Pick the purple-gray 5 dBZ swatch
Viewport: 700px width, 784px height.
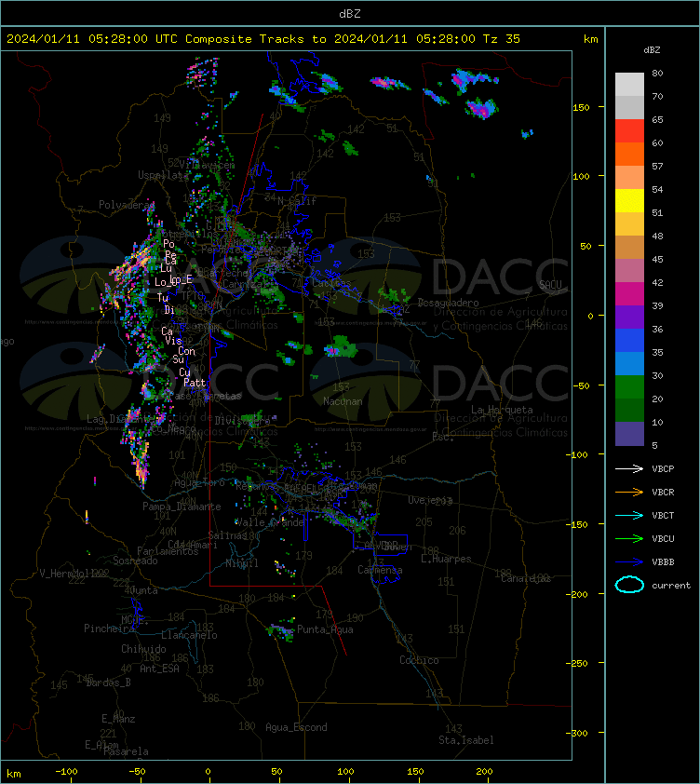coord(629,434)
